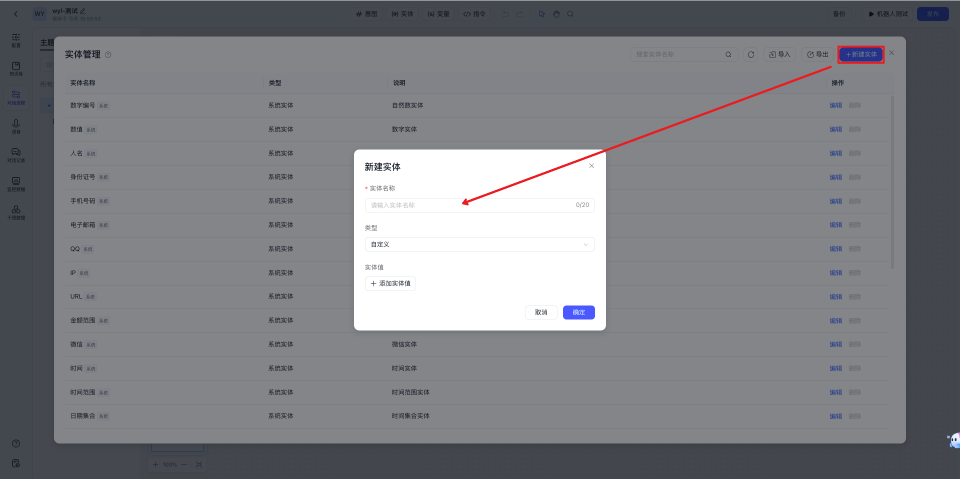
Task: Click the 实体名称 input field
Action: click(470, 205)
